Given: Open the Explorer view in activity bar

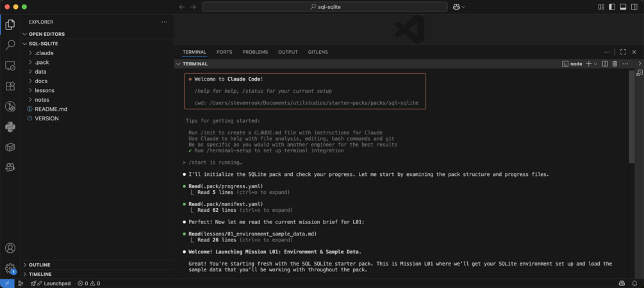Looking at the screenshot, I should click(10, 24).
